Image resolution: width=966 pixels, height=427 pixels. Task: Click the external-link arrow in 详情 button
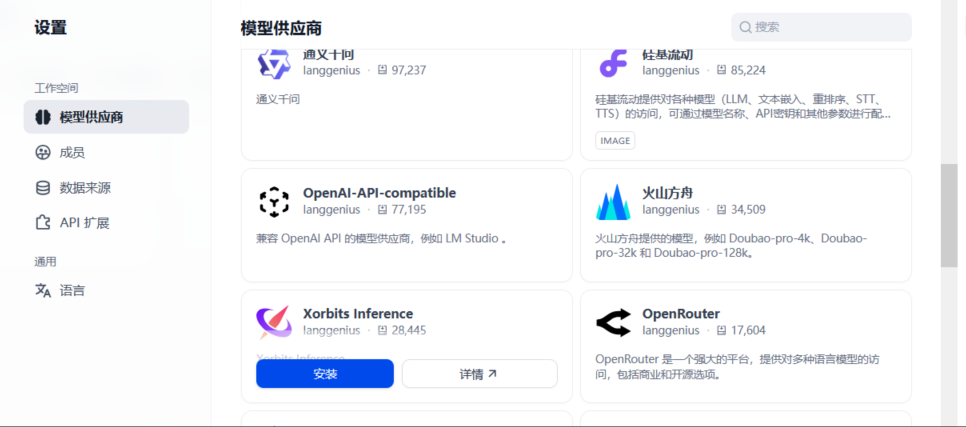(492, 373)
